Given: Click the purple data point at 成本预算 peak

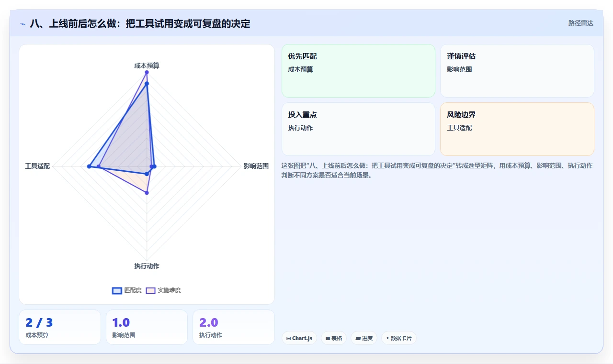Looking at the screenshot, I should pos(147,72).
